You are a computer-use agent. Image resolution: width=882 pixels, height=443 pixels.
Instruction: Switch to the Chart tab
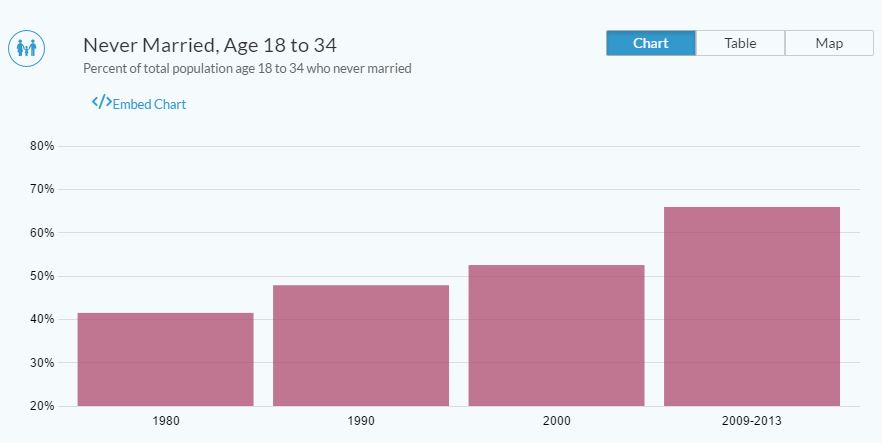pos(650,43)
